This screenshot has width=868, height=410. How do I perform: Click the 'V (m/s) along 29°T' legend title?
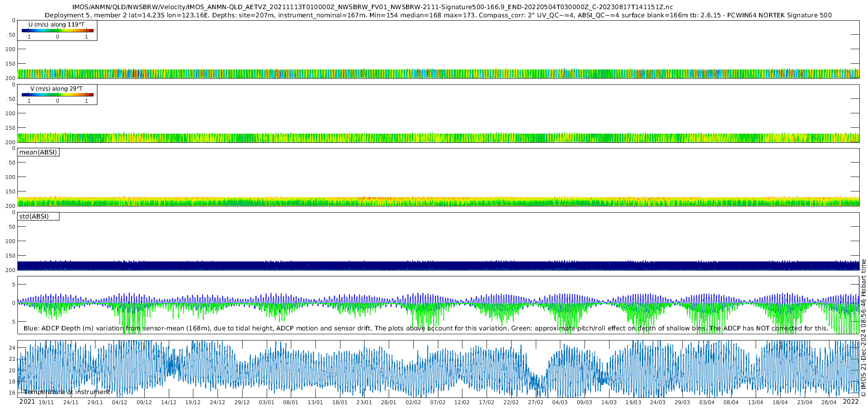point(56,89)
